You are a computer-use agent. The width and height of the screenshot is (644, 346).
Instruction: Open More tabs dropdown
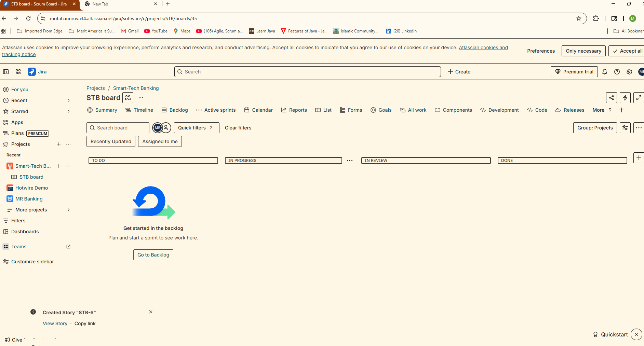click(x=602, y=110)
